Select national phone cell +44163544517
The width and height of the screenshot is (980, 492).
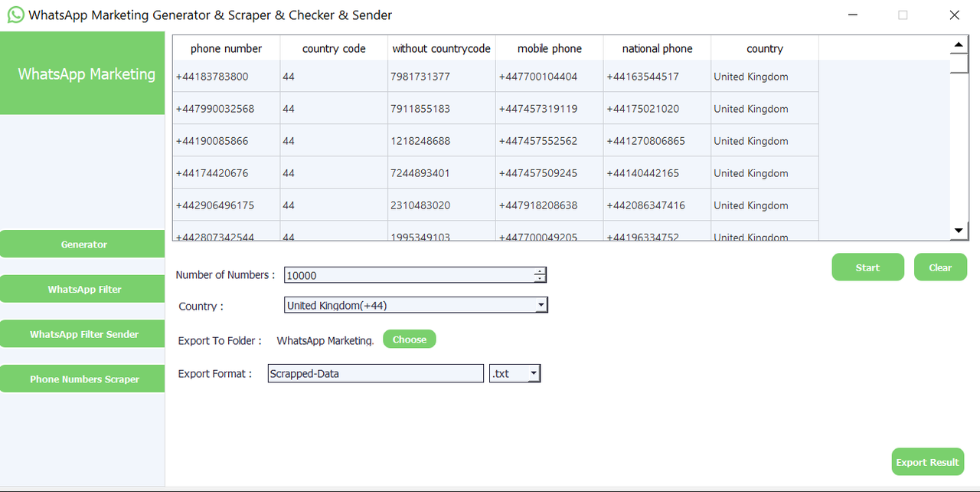[657, 77]
